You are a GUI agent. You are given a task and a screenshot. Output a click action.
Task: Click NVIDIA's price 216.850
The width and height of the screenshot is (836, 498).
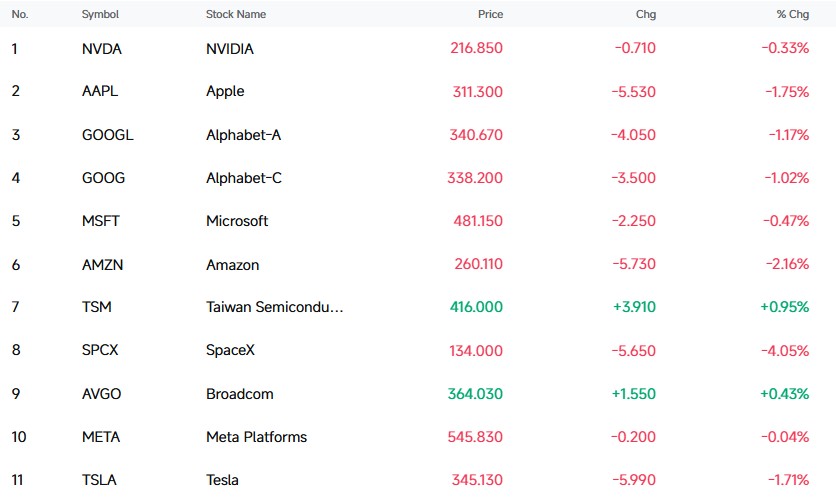(476, 48)
